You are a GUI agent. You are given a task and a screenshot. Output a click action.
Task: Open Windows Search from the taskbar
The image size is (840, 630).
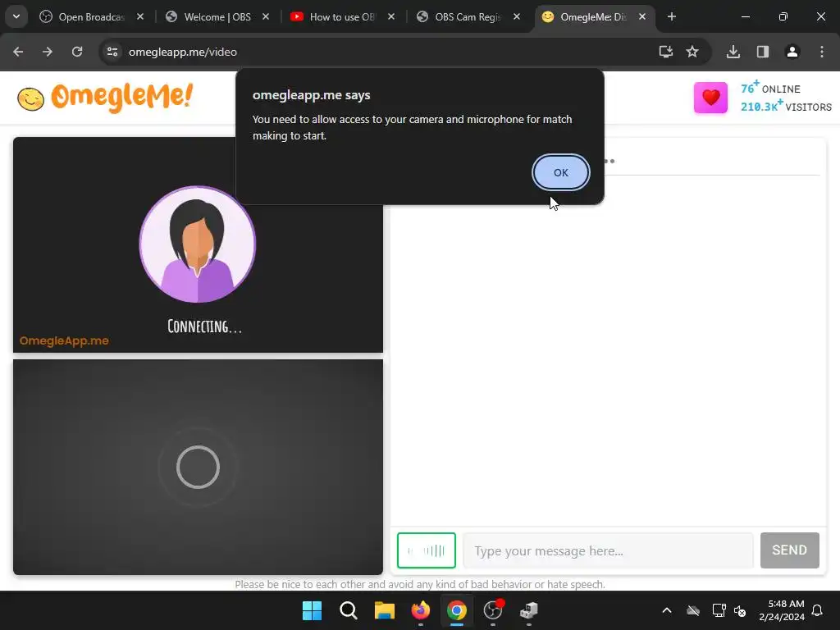(348, 610)
